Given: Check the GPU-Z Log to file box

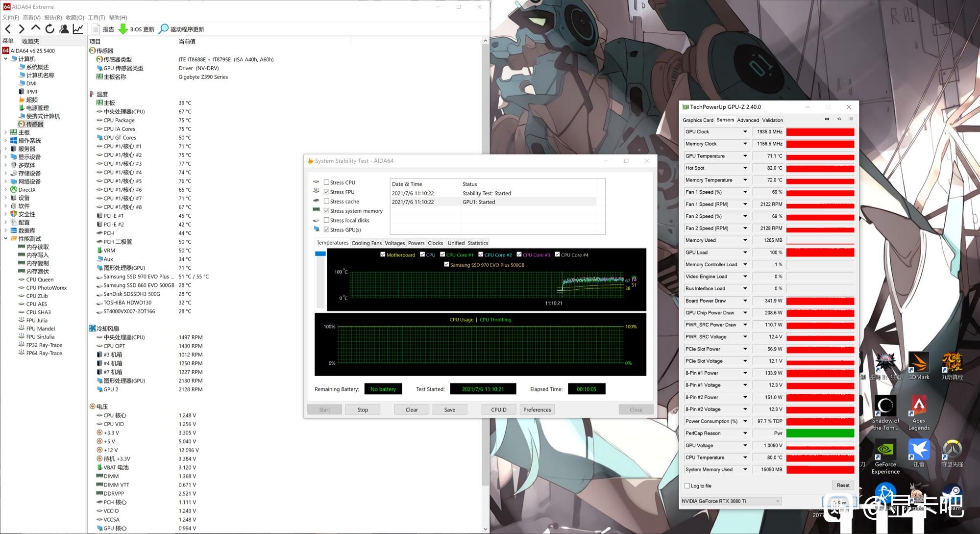Looking at the screenshot, I should point(687,486).
